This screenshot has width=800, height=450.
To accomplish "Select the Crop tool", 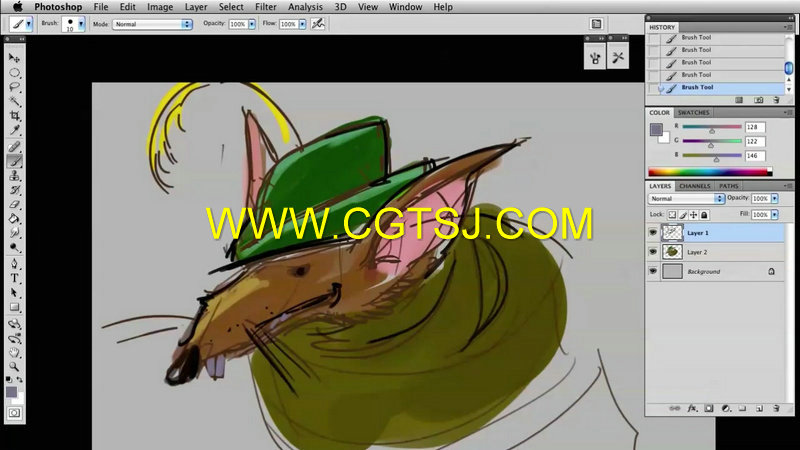I will [14, 116].
